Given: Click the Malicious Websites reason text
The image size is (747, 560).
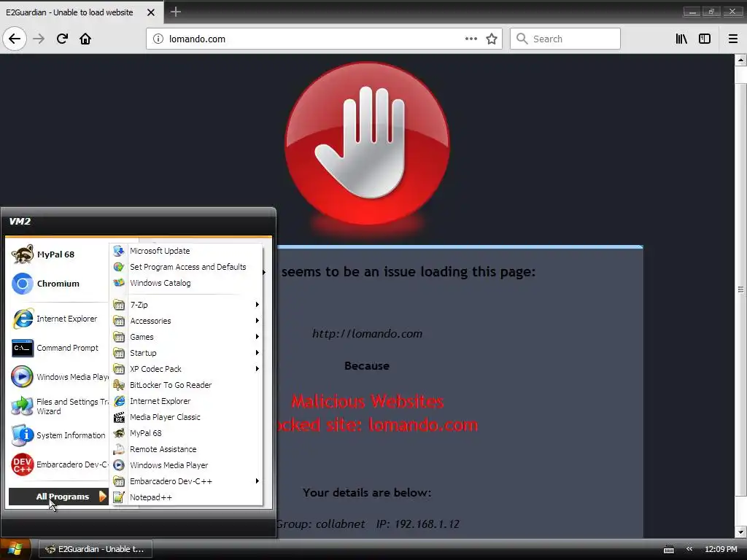Looking at the screenshot, I should point(368,402).
